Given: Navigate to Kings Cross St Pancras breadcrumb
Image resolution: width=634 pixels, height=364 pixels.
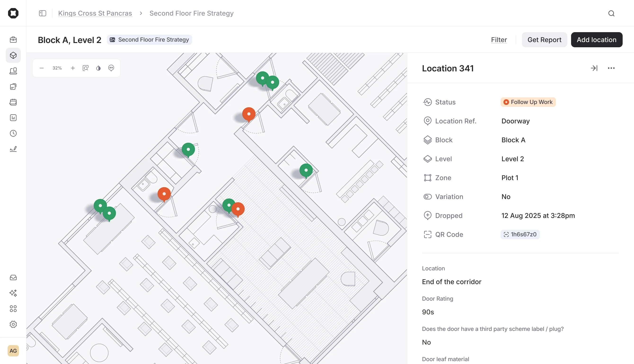Looking at the screenshot, I should [x=95, y=13].
